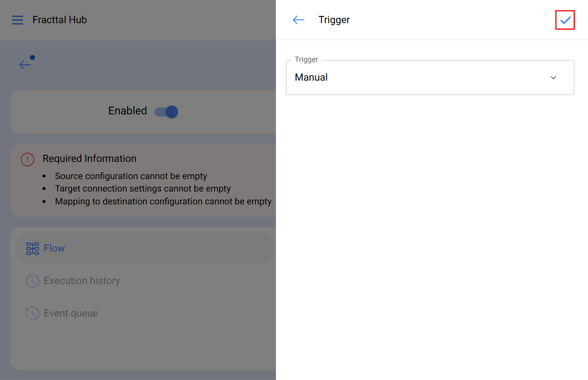Click "Mapping to destination configuration" message
Screen dimensions: 588x380
coord(163,202)
